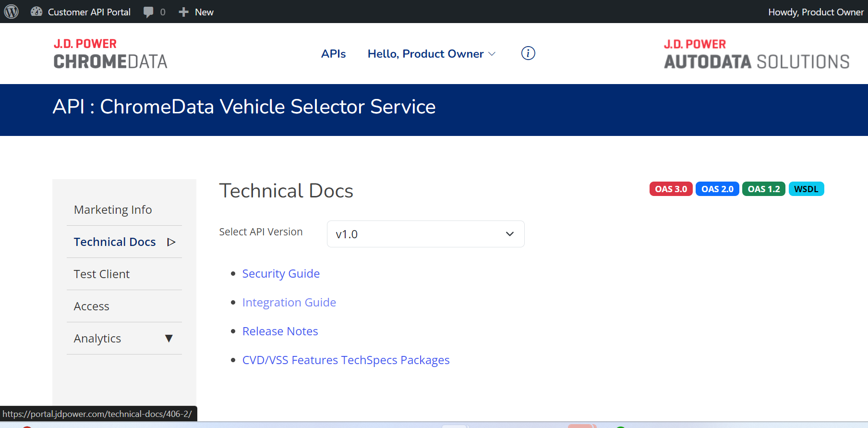Viewport: 868px width, 428px height.
Task: Click the J.D. Power Autodata Solutions logo
Action: (757, 54)
